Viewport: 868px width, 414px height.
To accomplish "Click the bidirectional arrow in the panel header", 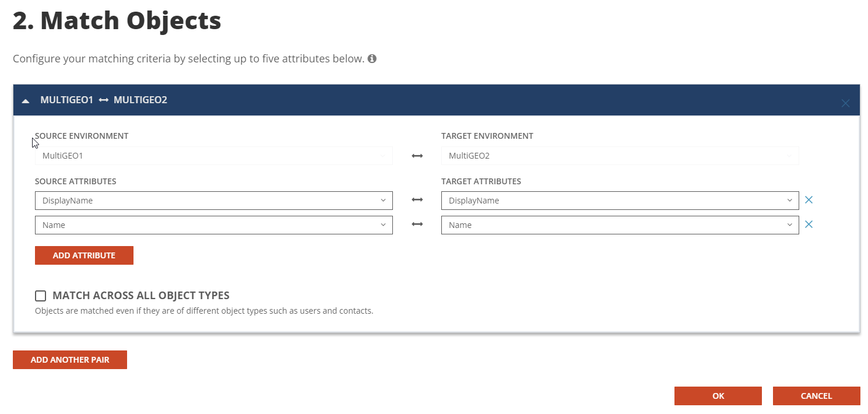I will pyautogui.click(x=103, y=100).
